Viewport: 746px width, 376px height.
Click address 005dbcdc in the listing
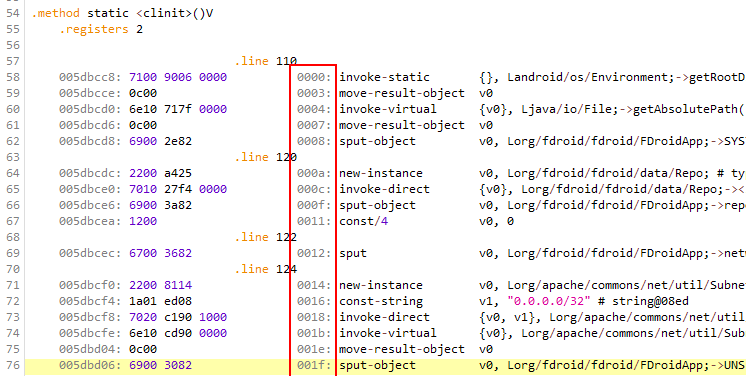tap(90, 173)
